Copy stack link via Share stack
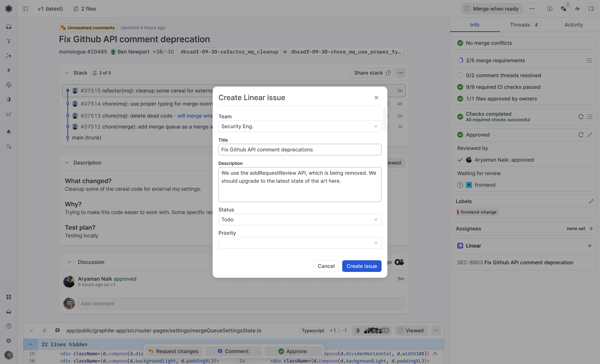The image size is (600, 364). click(372, 73)
